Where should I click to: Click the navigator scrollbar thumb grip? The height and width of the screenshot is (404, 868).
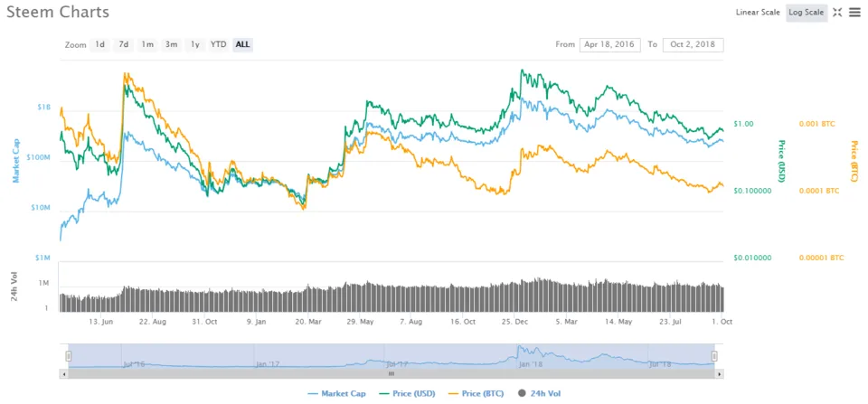point(392,374)
